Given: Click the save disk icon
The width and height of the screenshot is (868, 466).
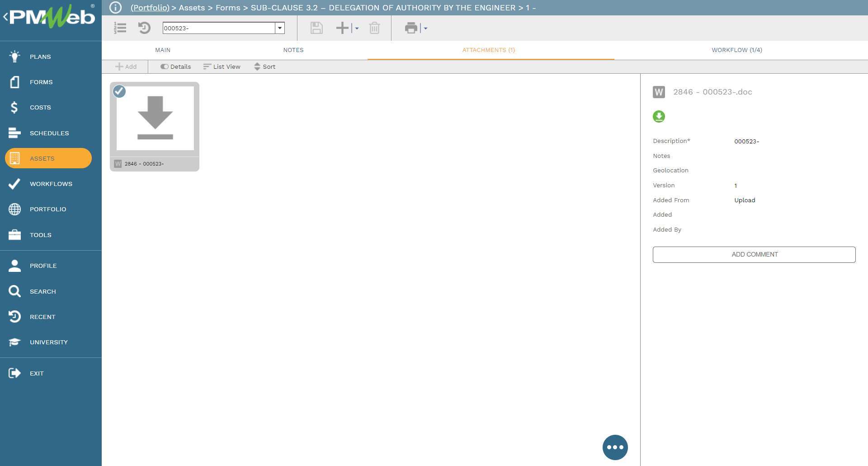Looking at the screenshot, I should click(316, 28).
